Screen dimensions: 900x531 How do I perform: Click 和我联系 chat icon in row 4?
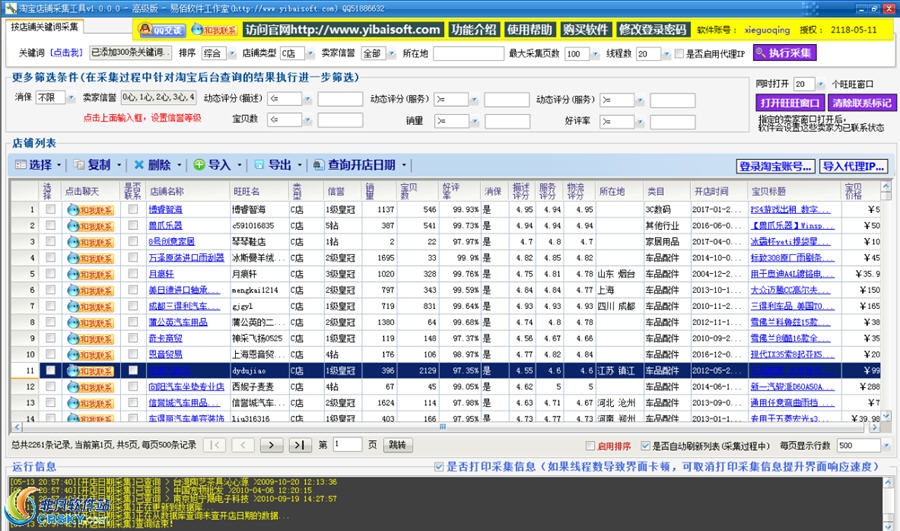(90, 258)
